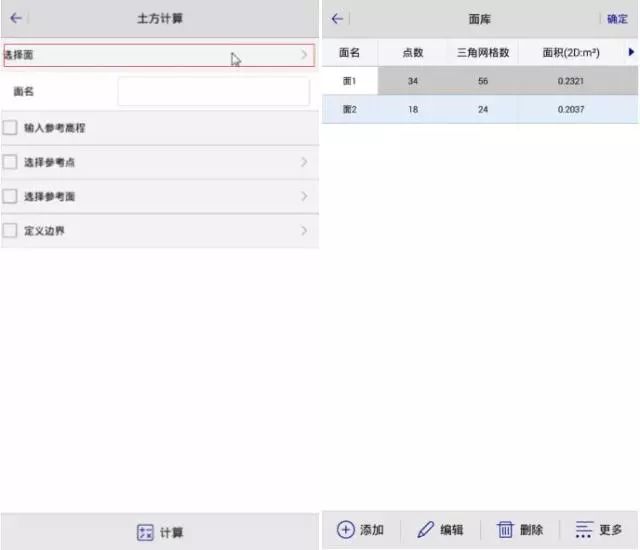Click the 编辑 pencil icon
Image resolution: width=640 pixels, height=550 pixels.
coord(426,530)
